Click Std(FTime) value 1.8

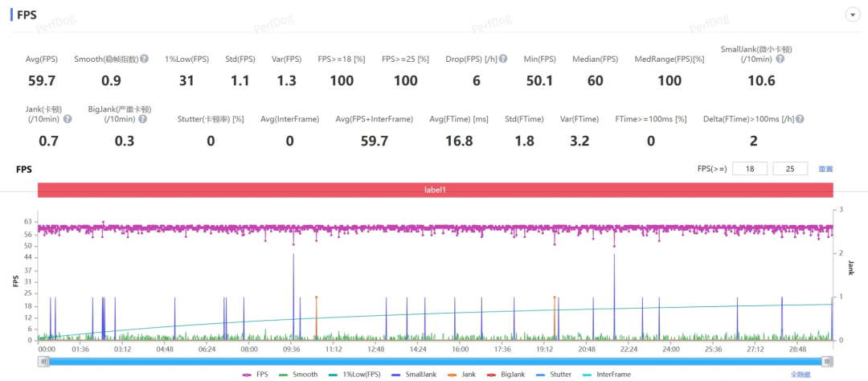click(x=524, y=141)
